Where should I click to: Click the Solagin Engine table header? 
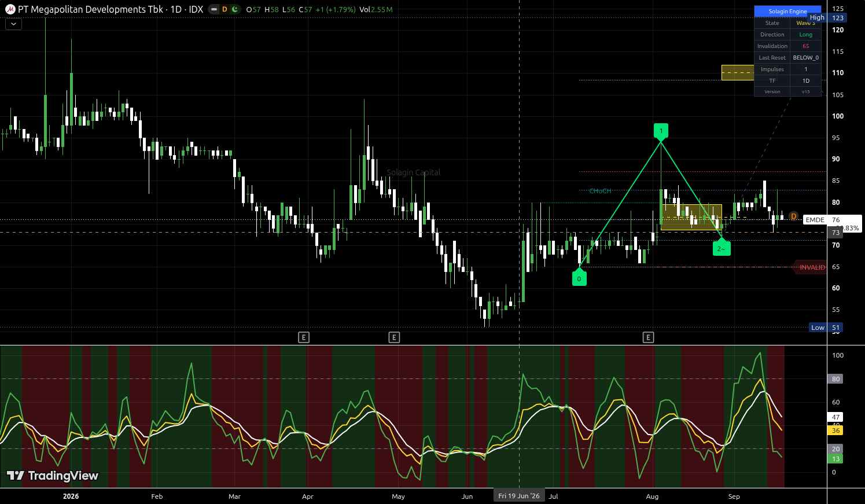click(x=787, y=12)
